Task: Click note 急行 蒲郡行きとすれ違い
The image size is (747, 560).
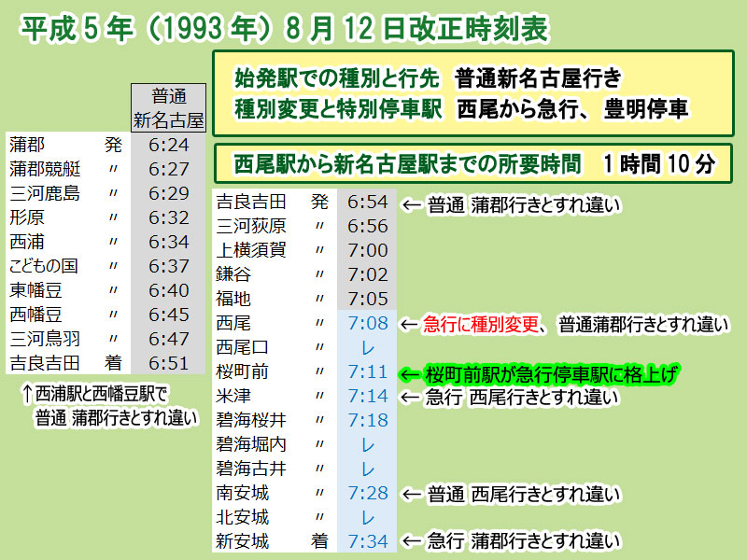Action: [524, 541]
